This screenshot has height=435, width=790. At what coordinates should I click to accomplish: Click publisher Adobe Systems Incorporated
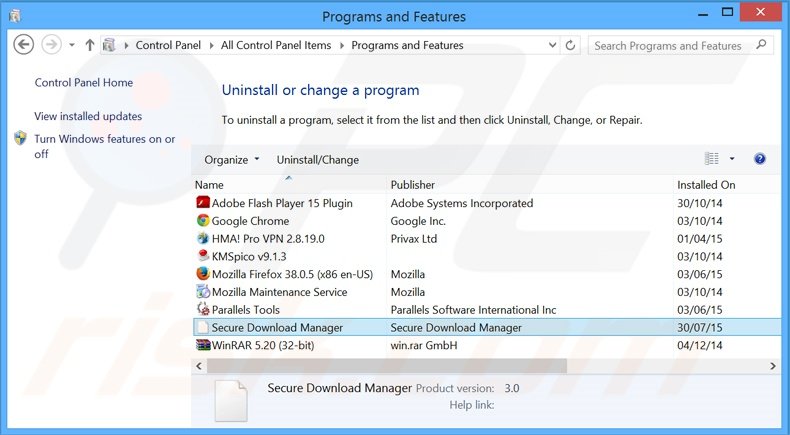(462, 203)
